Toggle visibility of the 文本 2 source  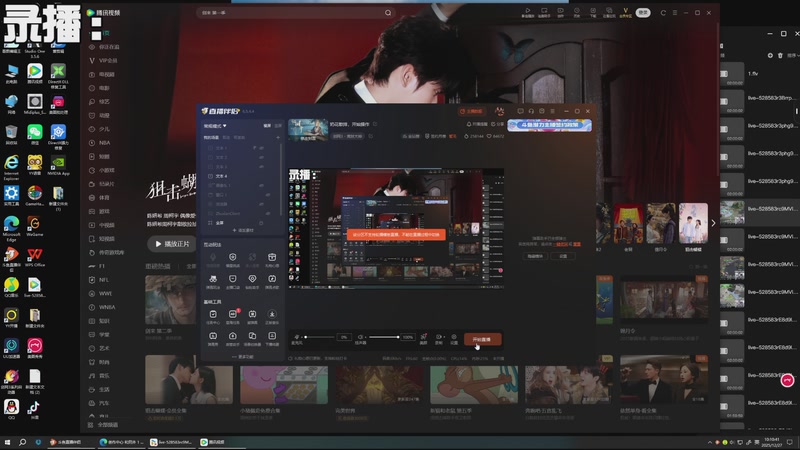(x=262, y=157)
